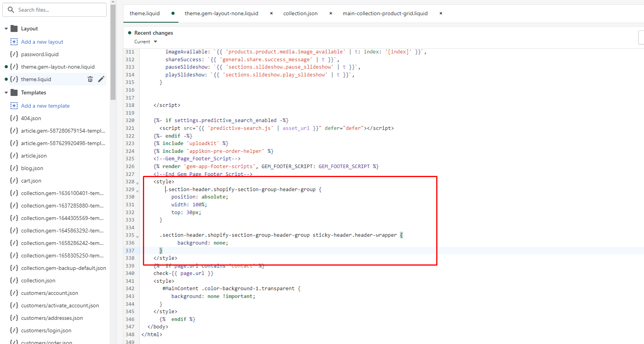Collapse the Templates folder arrow
The image size is (644, 344).
(x=6, y=92)
